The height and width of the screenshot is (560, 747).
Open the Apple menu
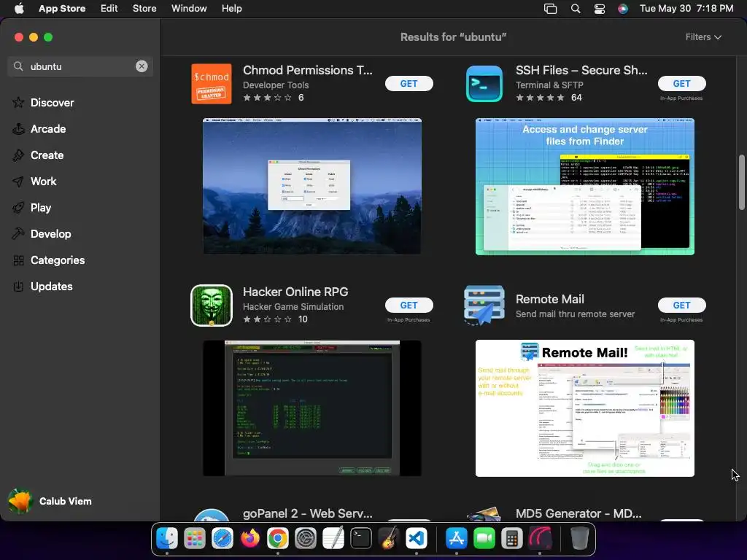pos(19,9)
